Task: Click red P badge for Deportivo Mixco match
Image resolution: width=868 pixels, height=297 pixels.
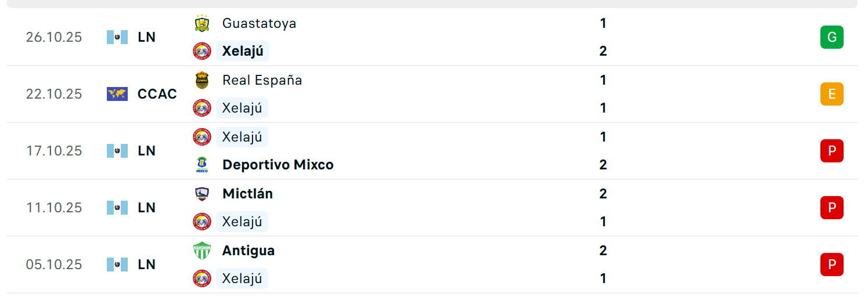Action: [x=831, y=151]
